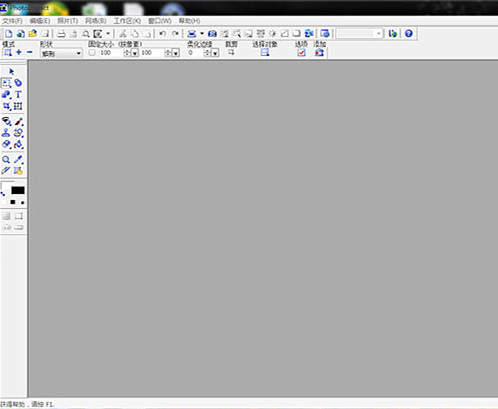The width and height of the screenshot is (498, 409).
Task: Click the icon right of empty combo box
Action: (393, 34)
